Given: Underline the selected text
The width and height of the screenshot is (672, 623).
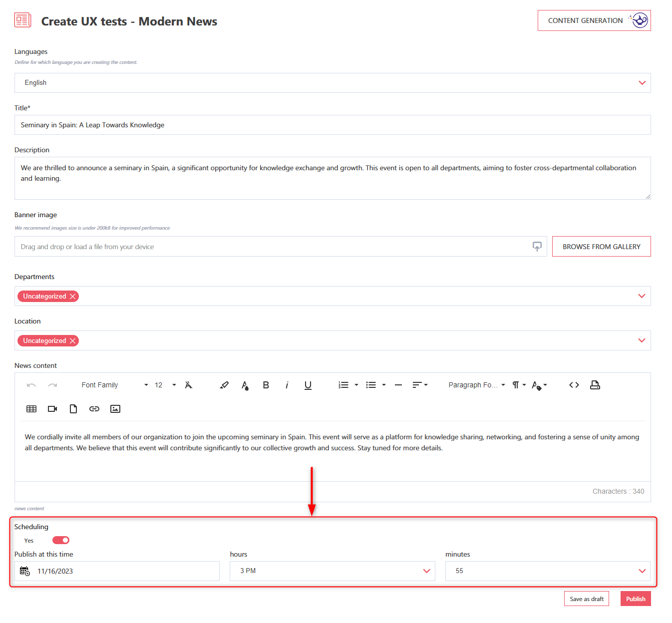Looking at the screenshot, I should tap(308, 384).
